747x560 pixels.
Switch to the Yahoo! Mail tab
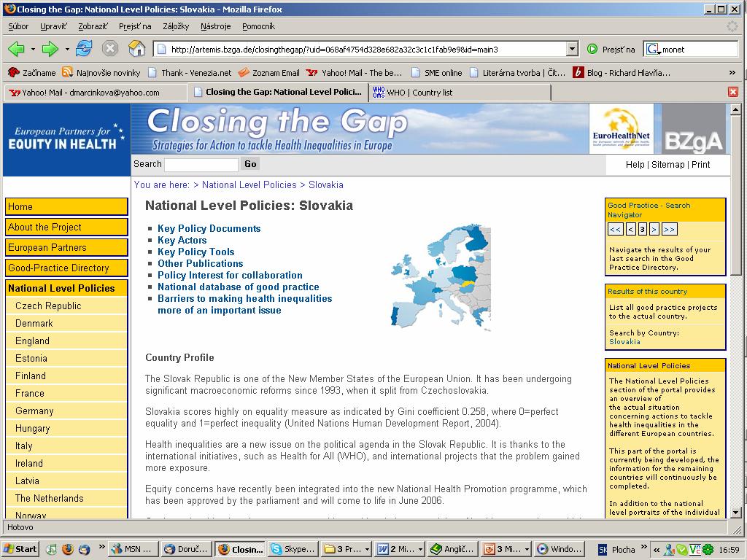[x=96, y=93]
